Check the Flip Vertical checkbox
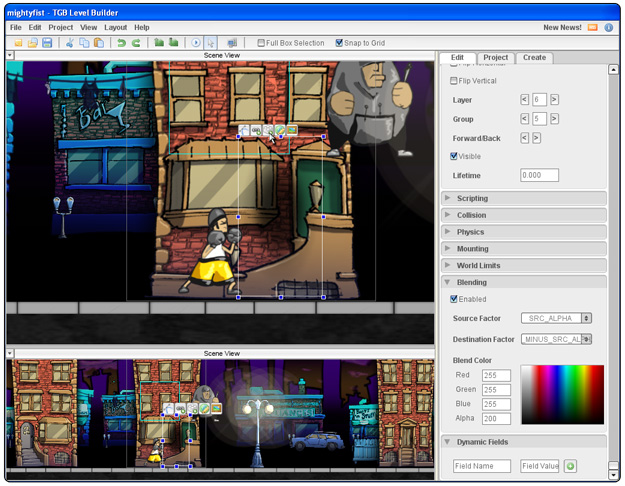This screenshot has height=486, width=625. pyautogui.click(x=454, y=81)
